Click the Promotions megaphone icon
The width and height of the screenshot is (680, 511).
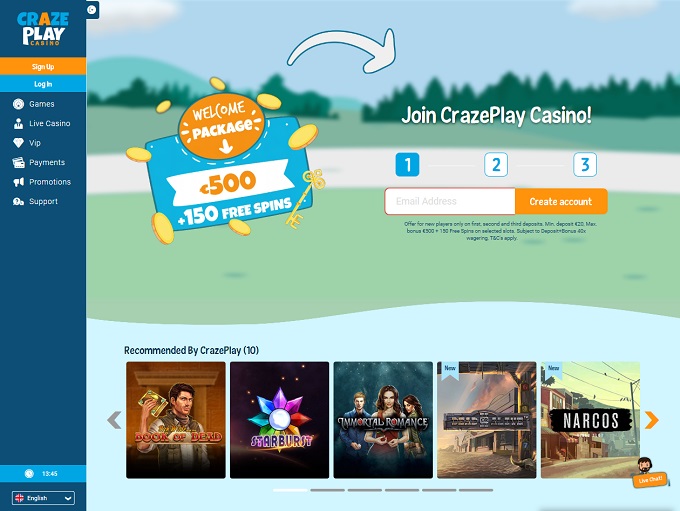click(x=18, y=182)
